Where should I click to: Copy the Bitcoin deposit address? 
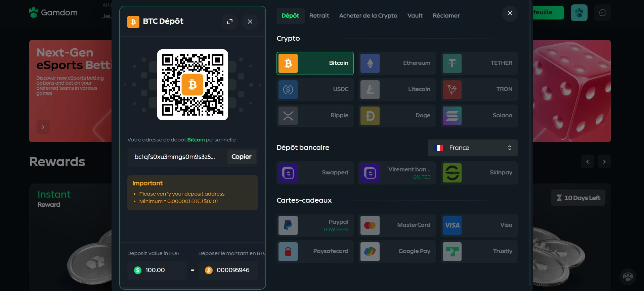coord(241,157)
